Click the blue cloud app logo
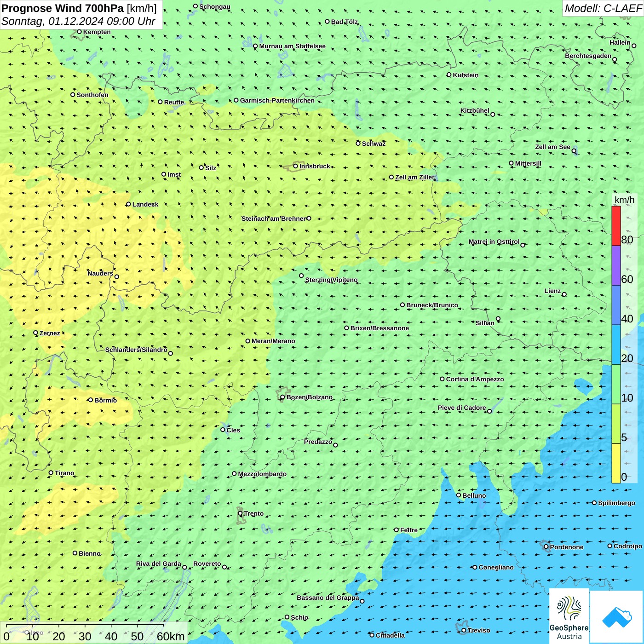This screenshot has height=644, width=644. [x=617, y=617]
